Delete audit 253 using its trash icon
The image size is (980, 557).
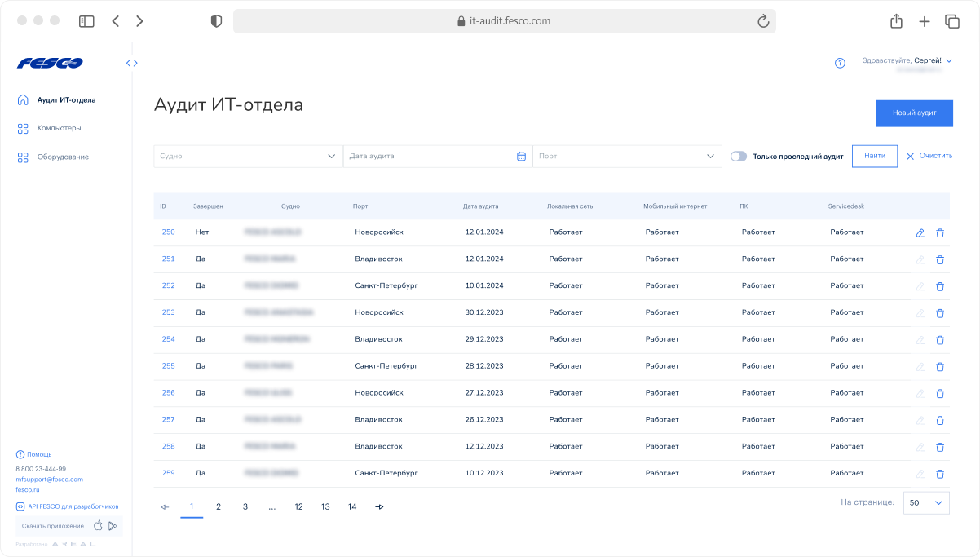pos(940,313)
